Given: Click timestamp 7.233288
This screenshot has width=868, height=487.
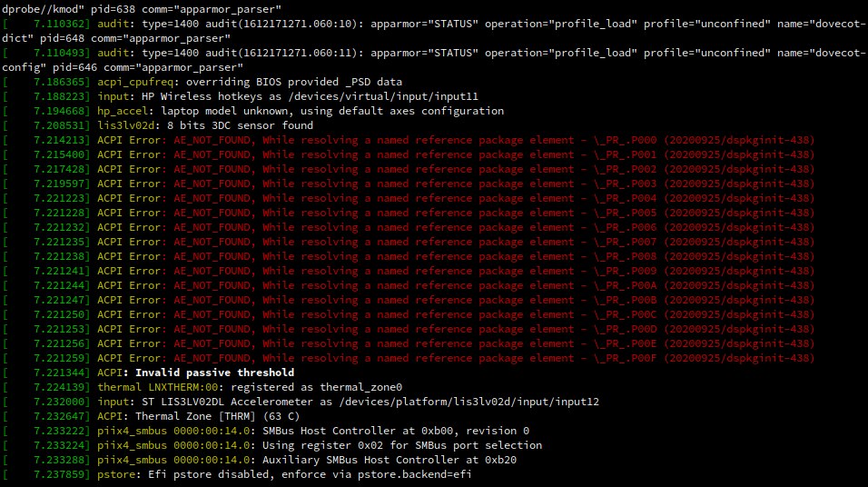Looking at the screenshot, I should point(60,460).
